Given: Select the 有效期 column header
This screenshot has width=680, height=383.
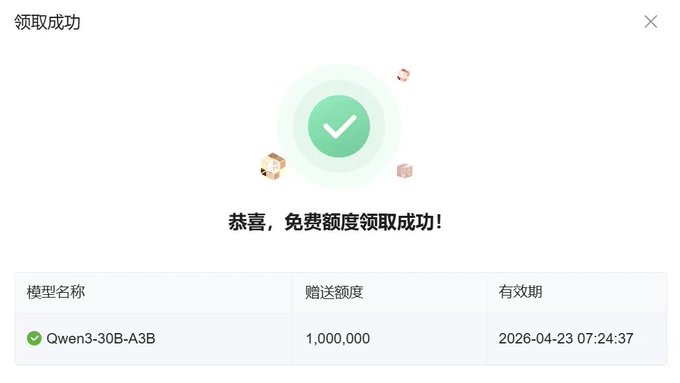Looking at the screenshot, I should (520, 292).
